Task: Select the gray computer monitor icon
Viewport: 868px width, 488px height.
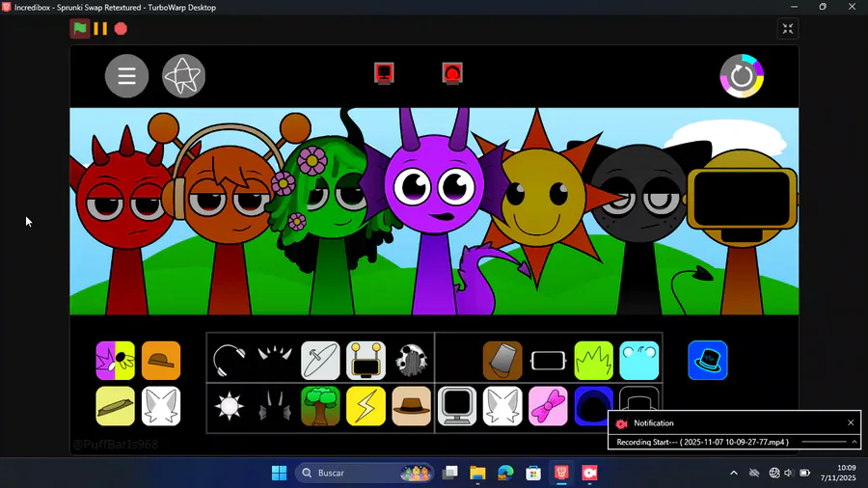Action: pyautogui.click(x=457, y=406)
